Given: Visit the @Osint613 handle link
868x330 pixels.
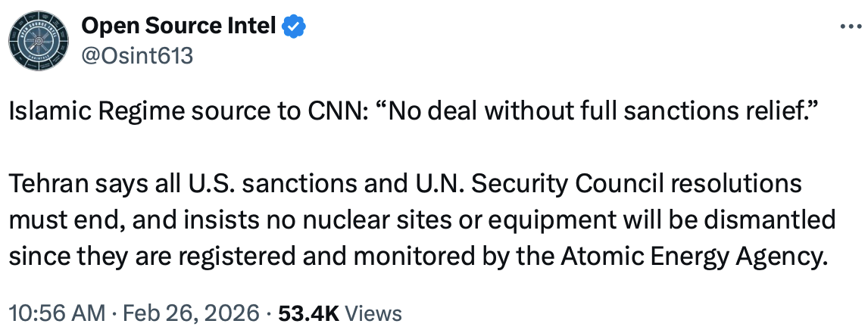Looking at the screenshot, I should click(137, 54).
